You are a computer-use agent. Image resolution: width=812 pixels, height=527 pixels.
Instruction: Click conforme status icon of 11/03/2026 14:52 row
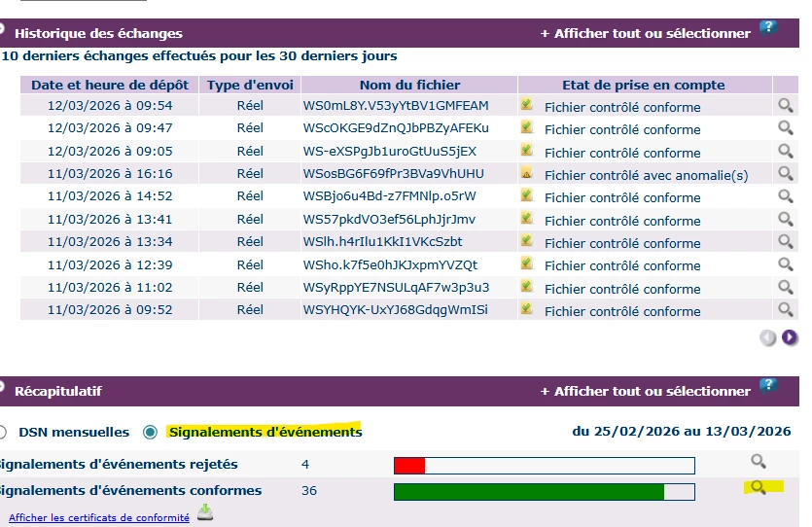pyautogui.click(x=527, y=195)
